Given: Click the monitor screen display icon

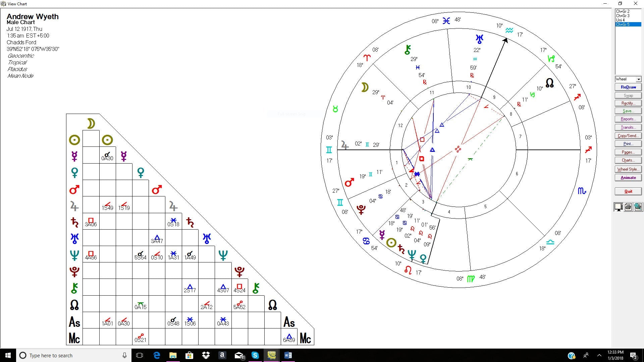Looking at the screenshot, I should pos(619,207).
